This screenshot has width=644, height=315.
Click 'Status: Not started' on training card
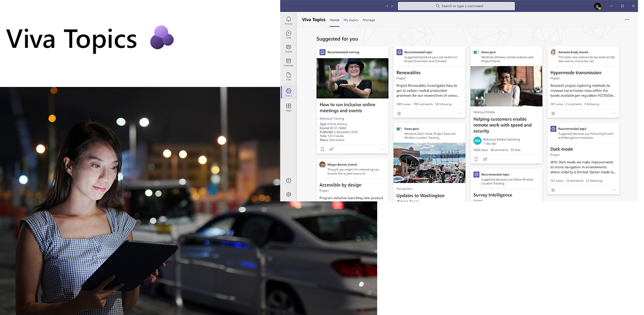[332, 140]
